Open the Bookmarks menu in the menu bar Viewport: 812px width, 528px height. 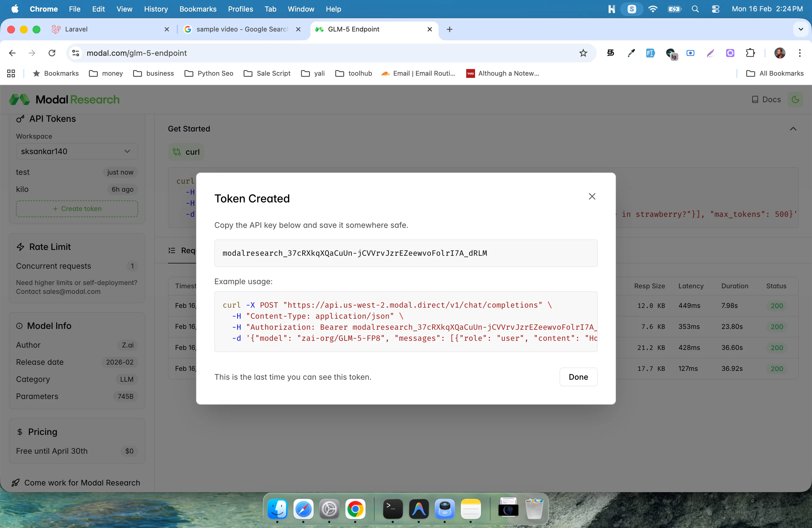[197, 9]
